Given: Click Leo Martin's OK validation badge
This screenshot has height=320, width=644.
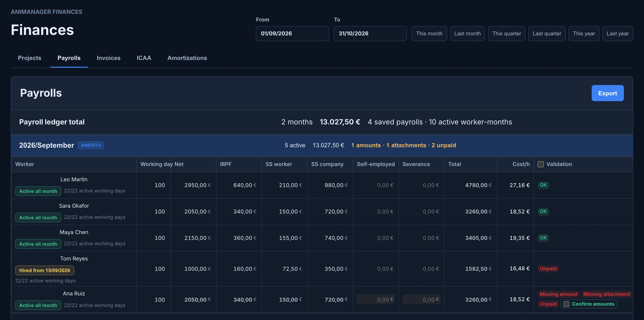Looking at the screenshot, I should (x=543, y=185).
